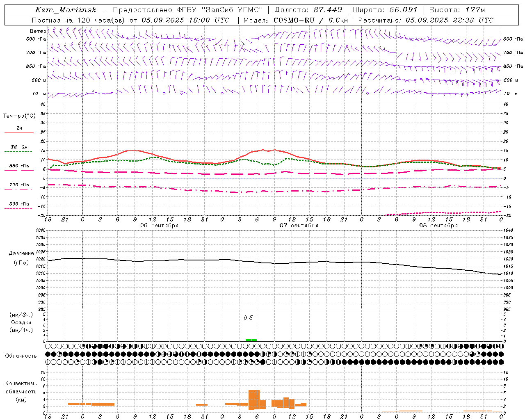Image resolution: width=525 pixels, height=420 pixels.
Task: Click the Высота: 177м field
Action: 457,10
